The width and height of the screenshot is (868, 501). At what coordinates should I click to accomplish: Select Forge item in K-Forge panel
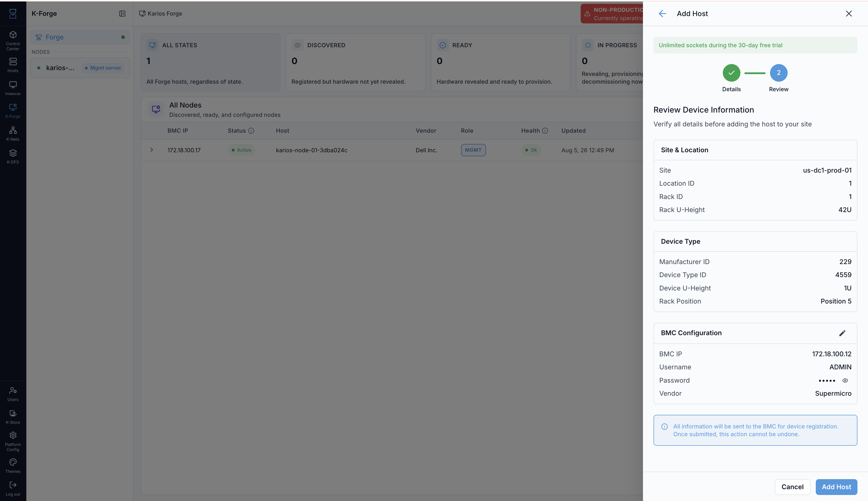pos(80,37)
